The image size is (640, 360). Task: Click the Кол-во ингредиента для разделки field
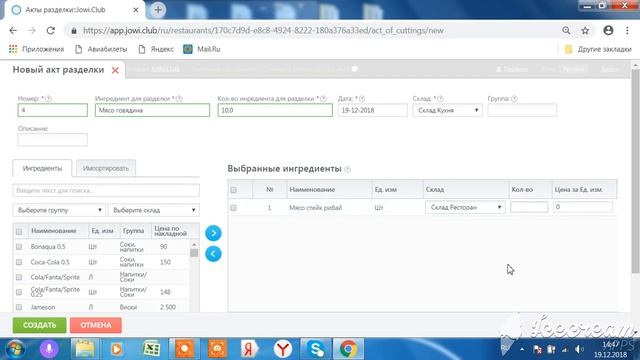pos(275,110)
